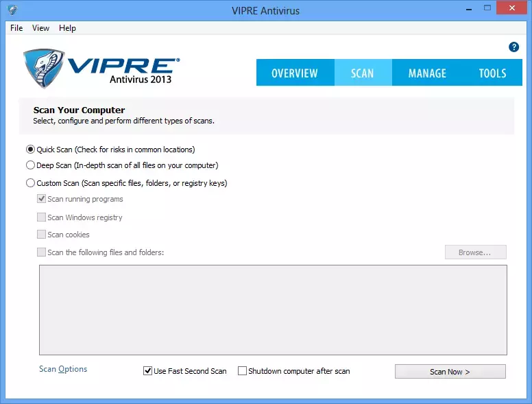Switch to the Manage tab

[x=427, y=73]
